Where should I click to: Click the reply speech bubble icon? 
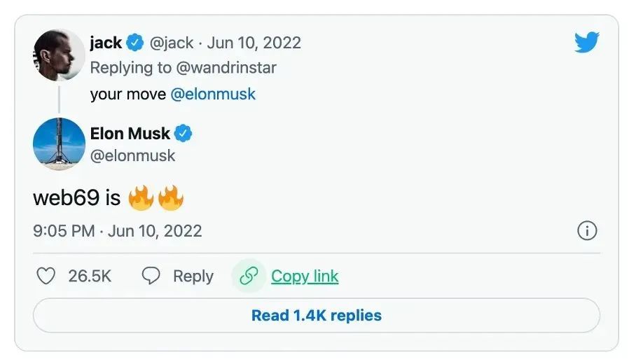click(151, 276)
